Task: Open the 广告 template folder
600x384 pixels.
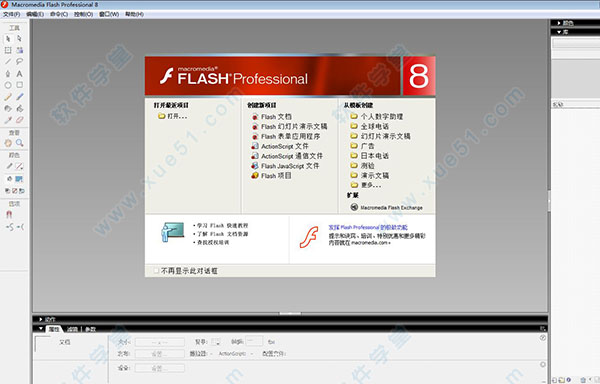Action: pos(363,146)
